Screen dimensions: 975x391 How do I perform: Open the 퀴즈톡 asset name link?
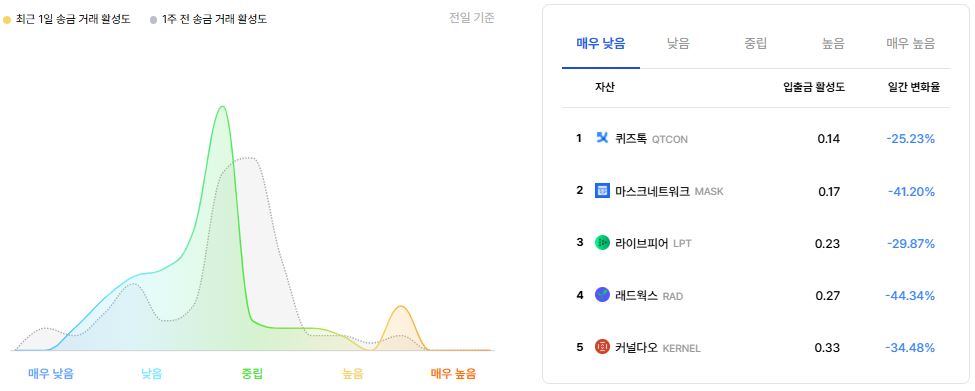point(631,139)
